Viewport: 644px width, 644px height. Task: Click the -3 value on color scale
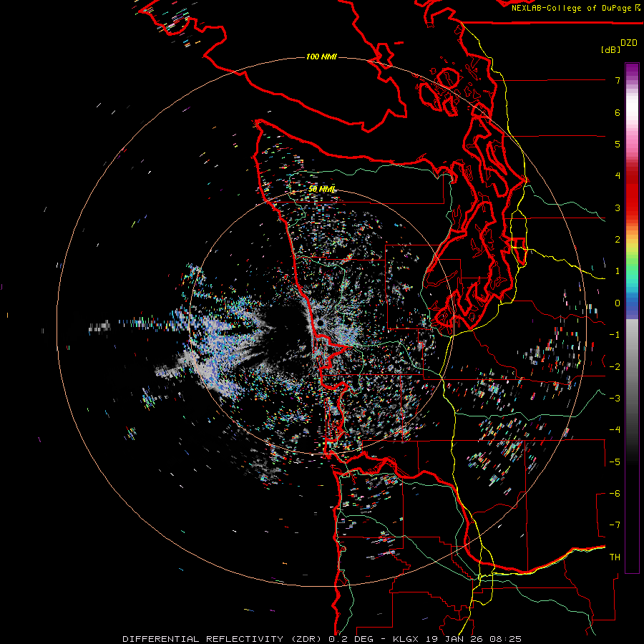(x=615, y=398)
